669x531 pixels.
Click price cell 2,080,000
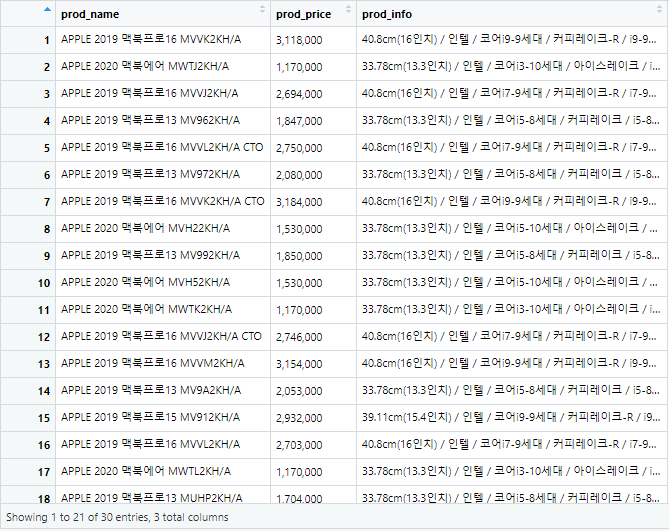[x=313, y=175]
